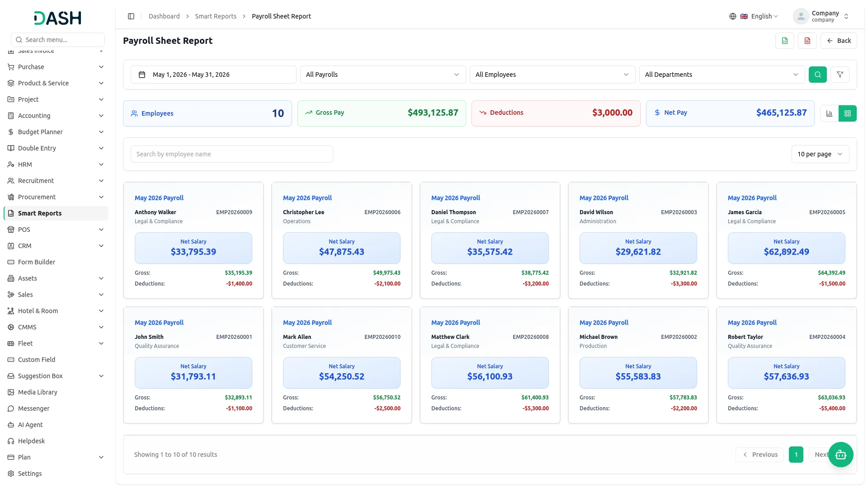This screenshot has width=868, height=488.
Task: Click the globe language icon
Action: (733, 16)
